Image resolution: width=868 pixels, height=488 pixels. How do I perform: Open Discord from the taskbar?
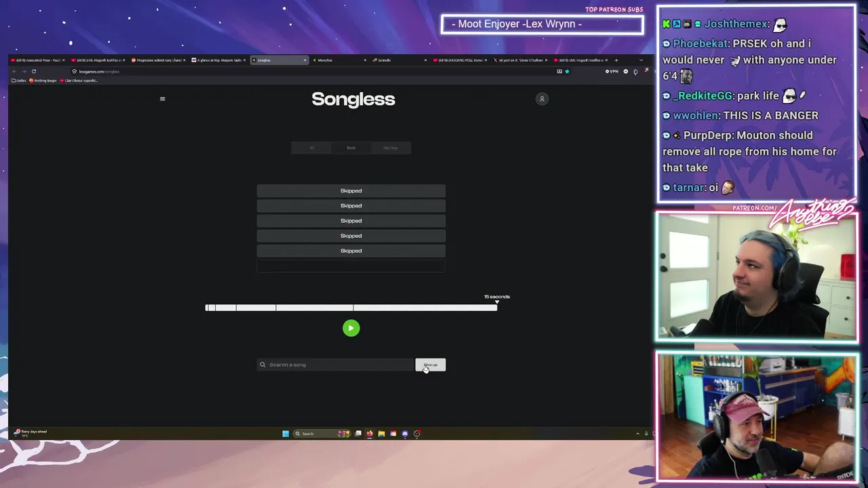coord(405,434)
